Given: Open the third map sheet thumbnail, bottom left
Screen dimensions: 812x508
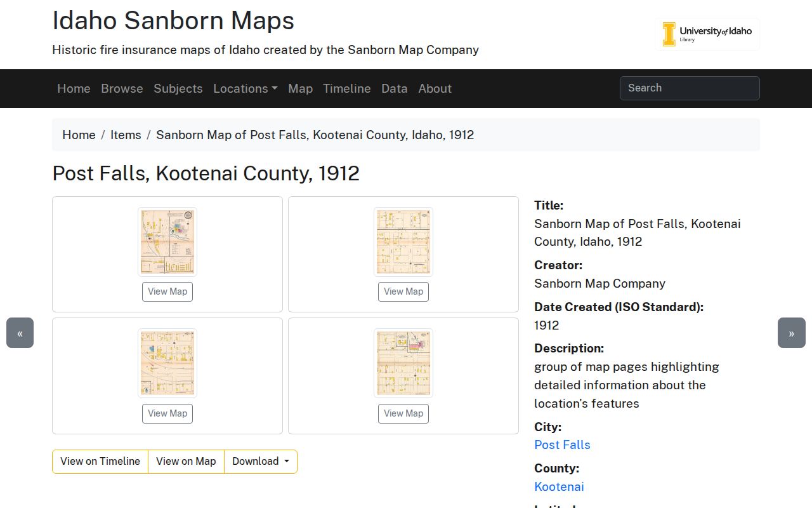Looking at the screenshot, I should click(167, 363).
